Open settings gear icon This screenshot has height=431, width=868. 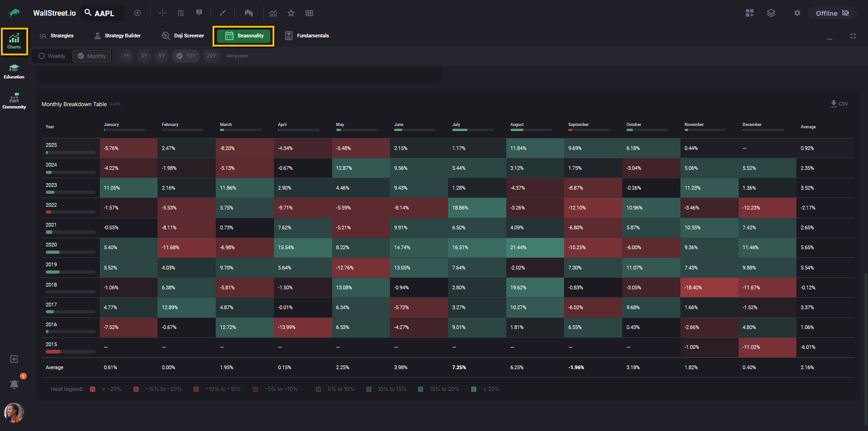[x=797, y=13]
